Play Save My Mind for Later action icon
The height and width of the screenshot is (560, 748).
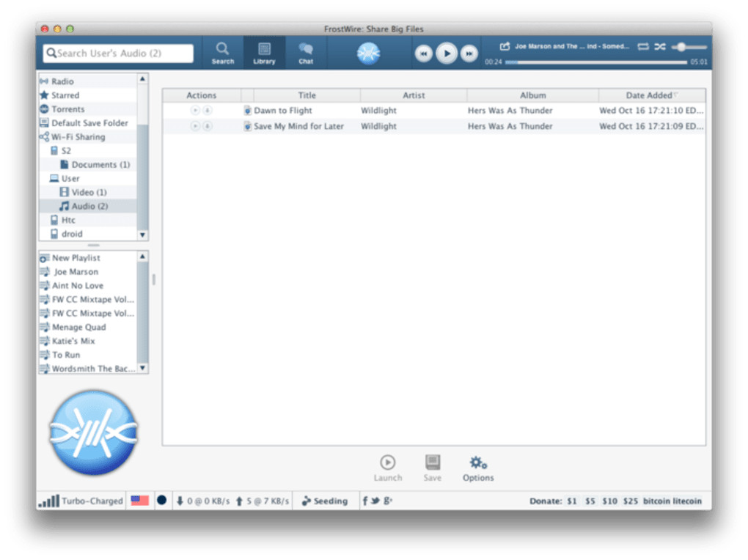[x=195, y=126]
